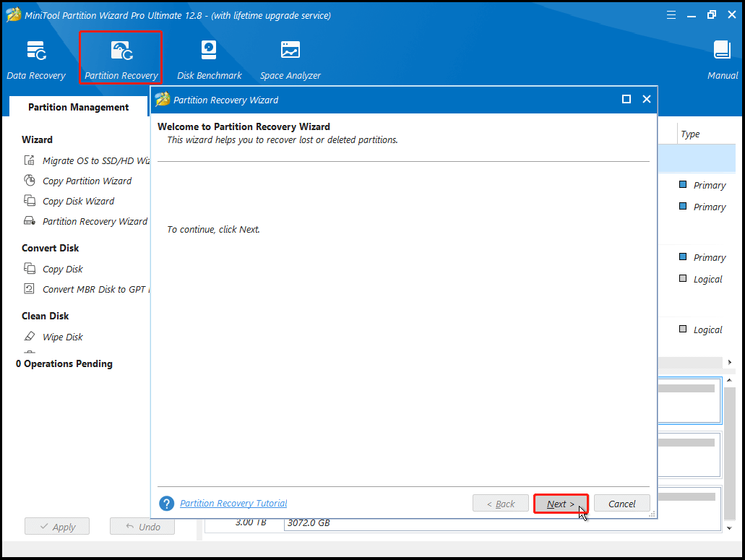Restore down the MiniTool main window
The image size is (745, 560).
coord(711,14)
